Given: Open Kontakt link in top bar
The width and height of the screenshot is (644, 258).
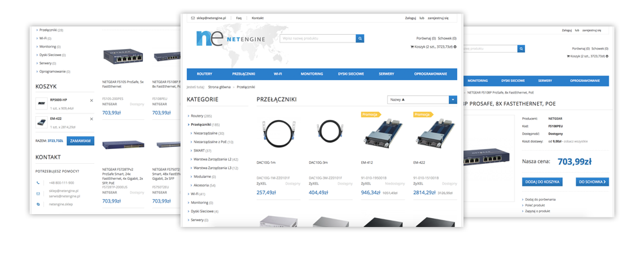Looking at the screenshot, I should (x=258, y=18).
